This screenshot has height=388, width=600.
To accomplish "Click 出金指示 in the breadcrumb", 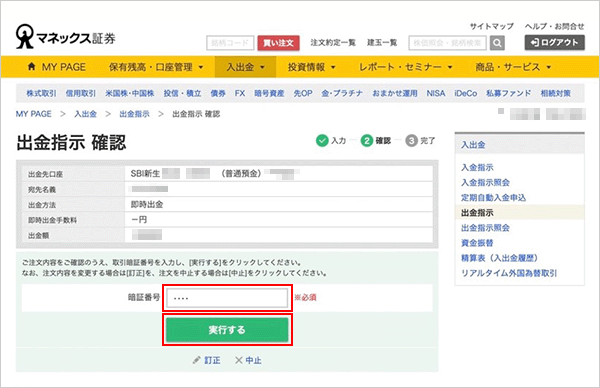I will 134,114.
